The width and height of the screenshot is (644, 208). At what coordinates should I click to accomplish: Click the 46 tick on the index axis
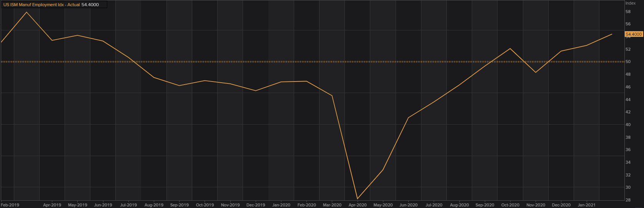[x=628, y=87]
